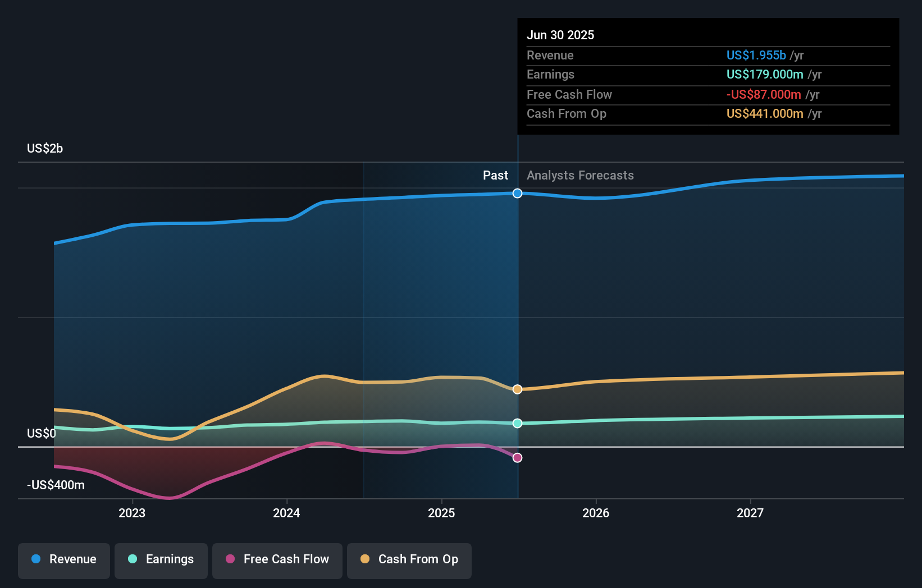The width and height of the screenshot is (922, 588).
Task: Click the 2023 x-axis label
Action: click(132, 513)
